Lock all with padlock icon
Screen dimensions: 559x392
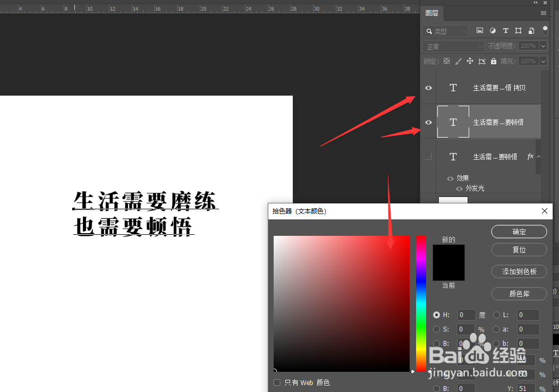494,61
